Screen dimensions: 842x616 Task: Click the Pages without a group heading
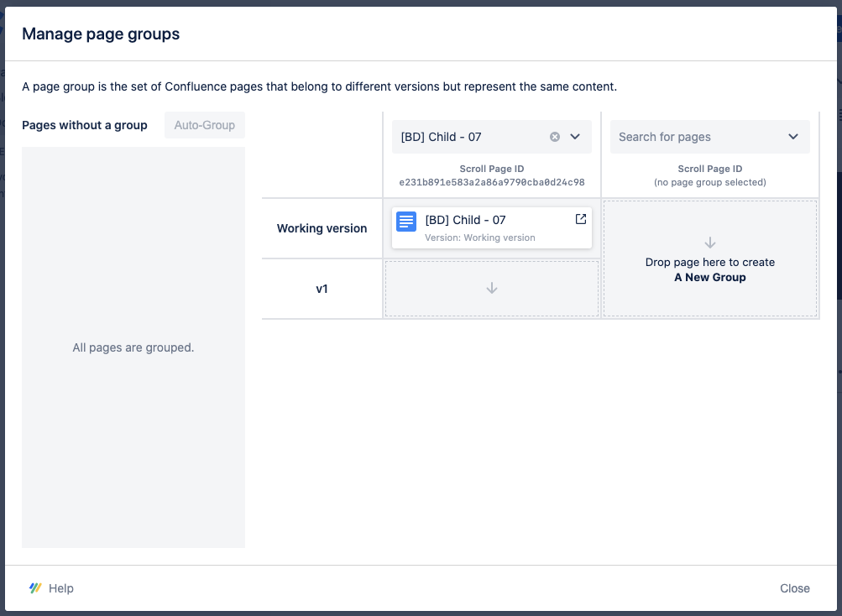click(x=85, y=125)
